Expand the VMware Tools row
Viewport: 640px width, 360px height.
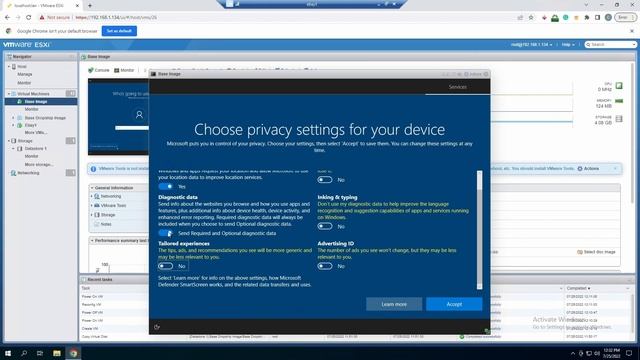point(92,206)
